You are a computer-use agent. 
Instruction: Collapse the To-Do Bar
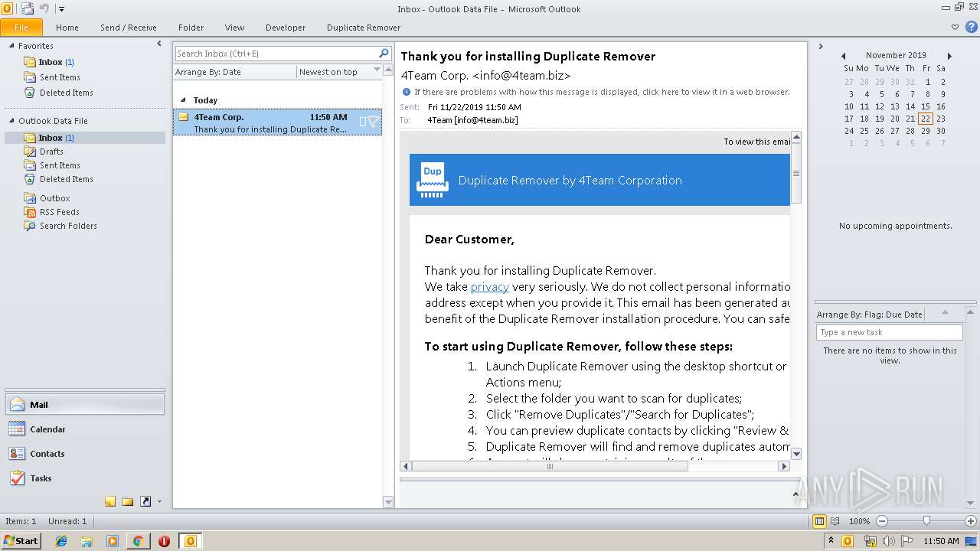pos(820,47)
